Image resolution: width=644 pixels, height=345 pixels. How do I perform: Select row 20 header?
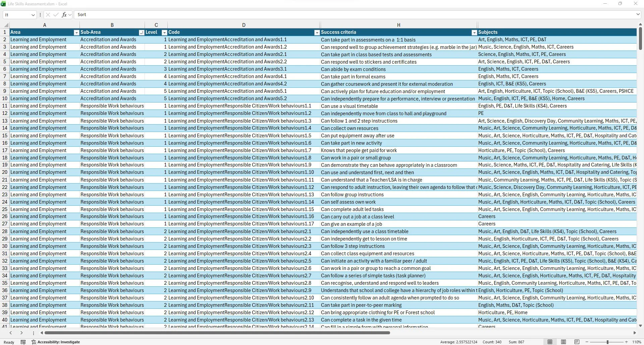click(5, 172)
